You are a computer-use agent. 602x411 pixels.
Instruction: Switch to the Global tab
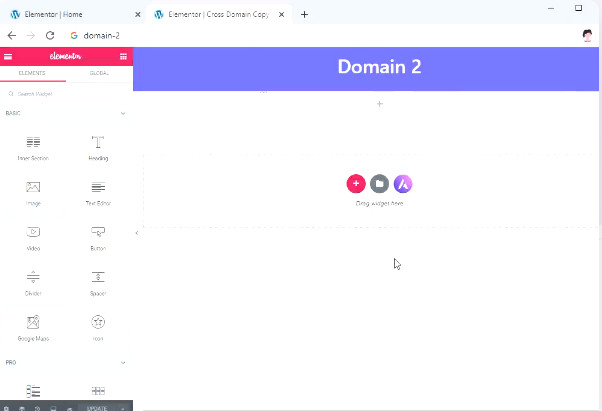[99, 73]
